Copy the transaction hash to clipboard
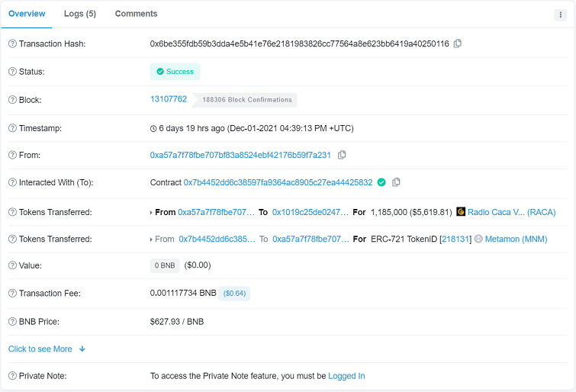The image size is (576, 392). pos(458,43)
